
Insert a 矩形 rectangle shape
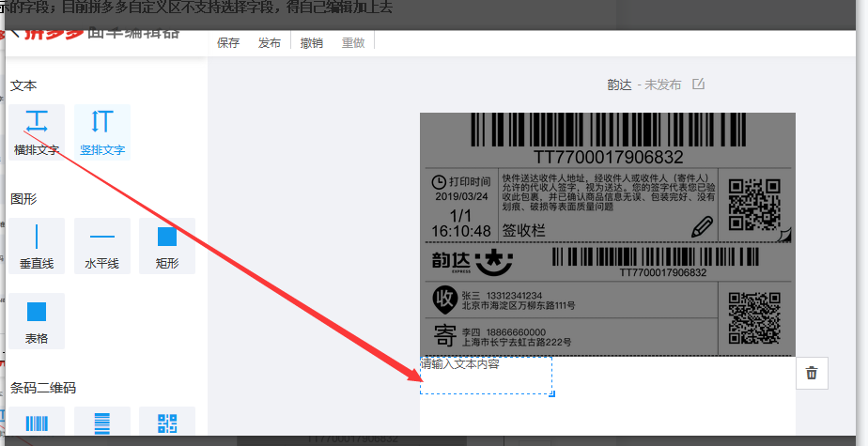(167, 246)
